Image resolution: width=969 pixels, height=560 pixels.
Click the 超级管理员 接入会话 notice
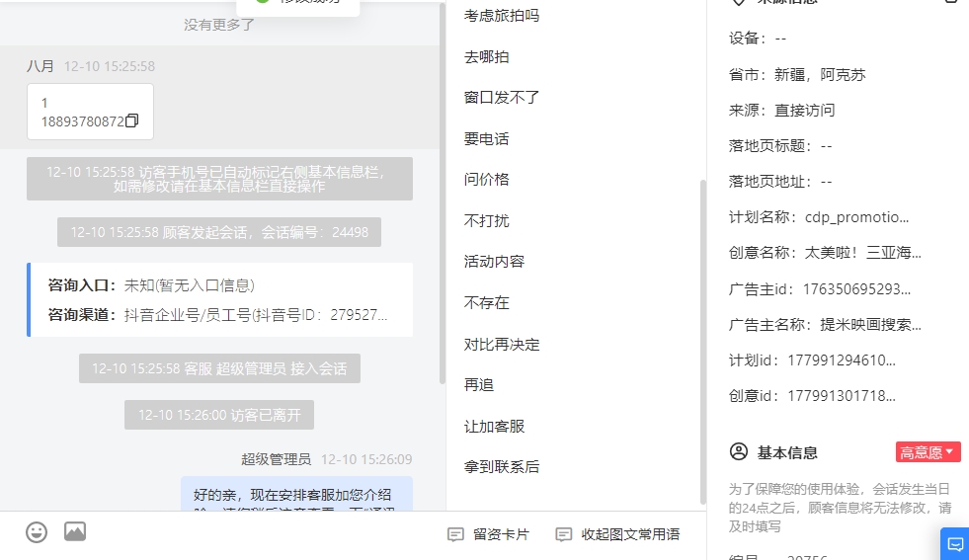tap(219, 369)
